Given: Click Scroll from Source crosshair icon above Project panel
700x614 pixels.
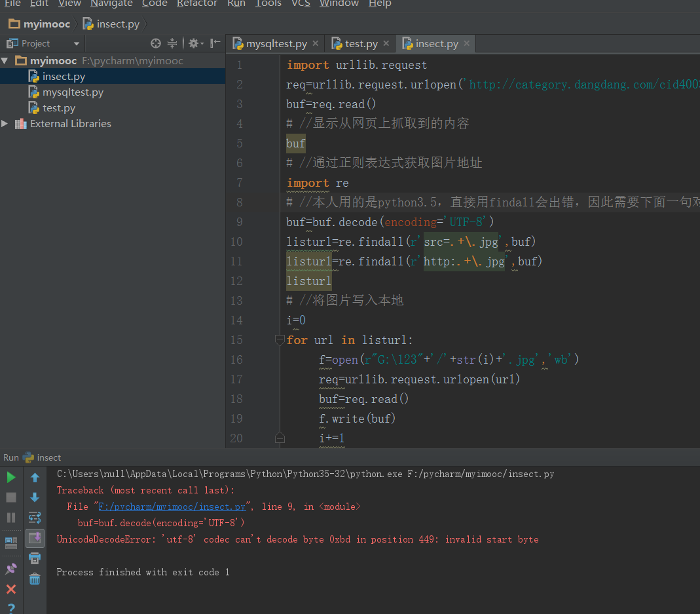Looking at the screenshot, I should [156, 43].
